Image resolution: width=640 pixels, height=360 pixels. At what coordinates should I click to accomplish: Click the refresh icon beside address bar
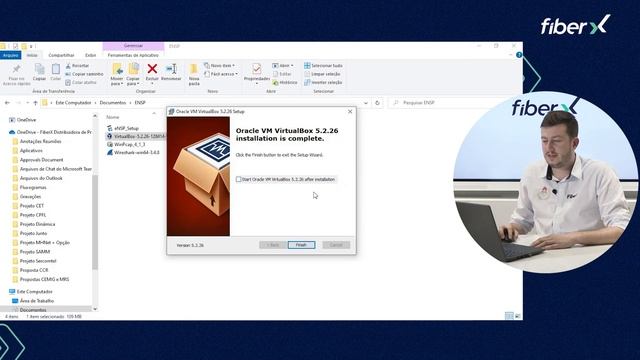point(378,103)
